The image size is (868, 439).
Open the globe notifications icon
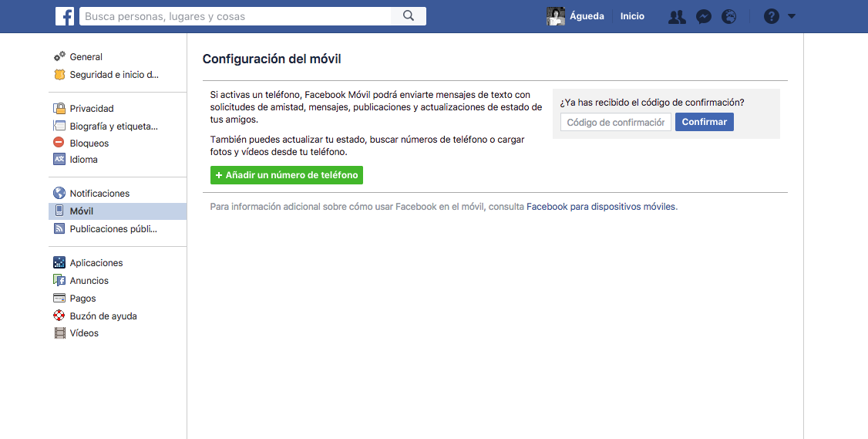pos(729,17)
